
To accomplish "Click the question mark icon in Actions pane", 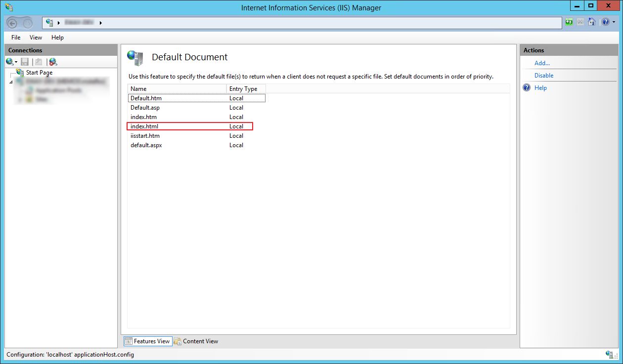I will [x=527, y=87].
